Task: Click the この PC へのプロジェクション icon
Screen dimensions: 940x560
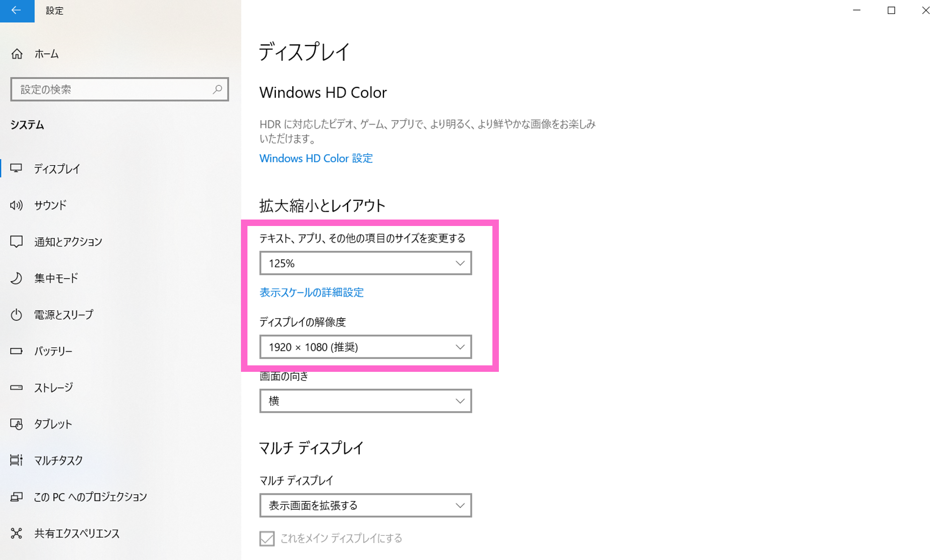Action: (16, 497)
